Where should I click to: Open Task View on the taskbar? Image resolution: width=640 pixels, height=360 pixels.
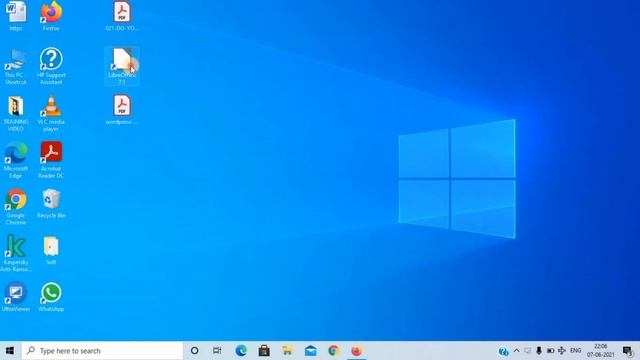(217, 351)
